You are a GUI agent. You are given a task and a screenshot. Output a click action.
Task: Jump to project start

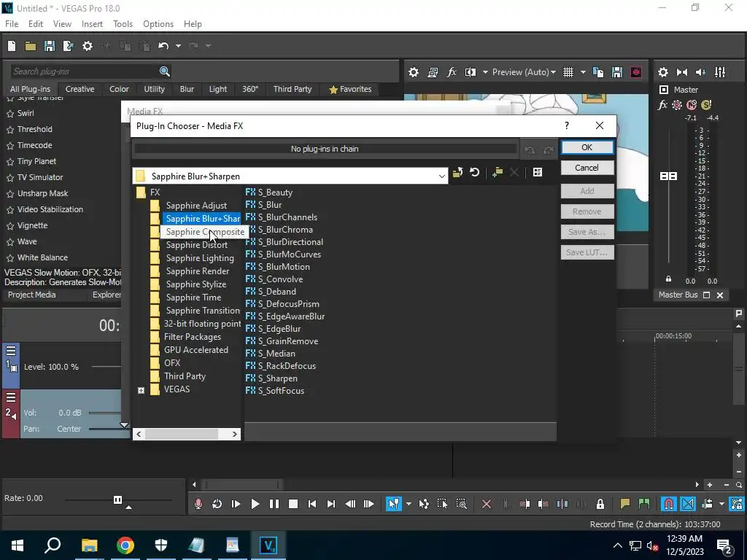pos(312,504)
